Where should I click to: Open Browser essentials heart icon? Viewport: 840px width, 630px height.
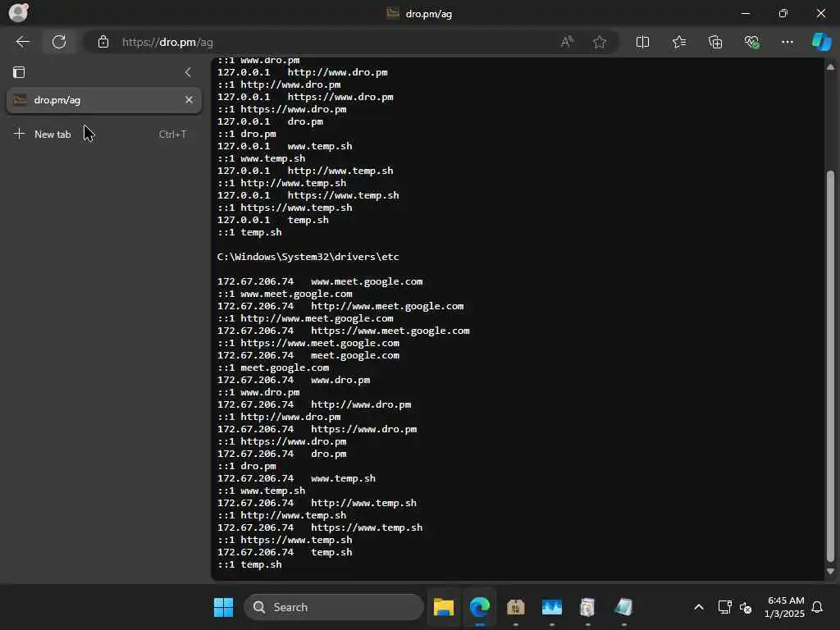coord(751,42)
